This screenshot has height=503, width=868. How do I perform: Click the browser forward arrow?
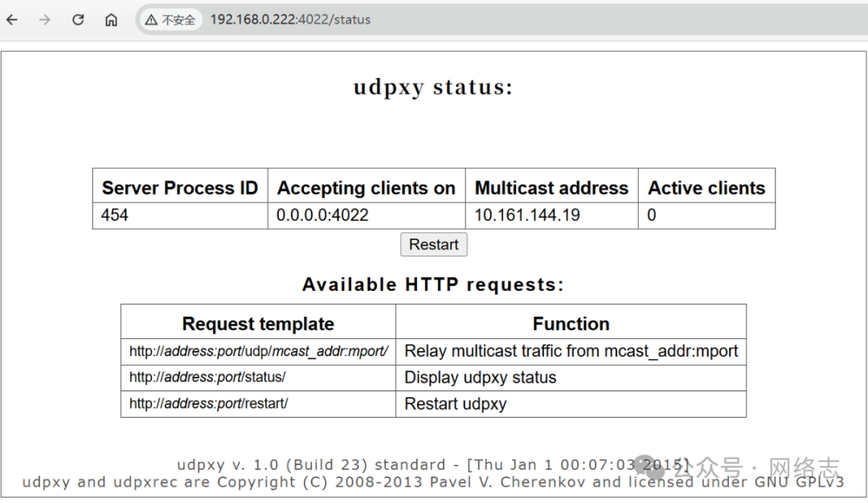point(45,20)
